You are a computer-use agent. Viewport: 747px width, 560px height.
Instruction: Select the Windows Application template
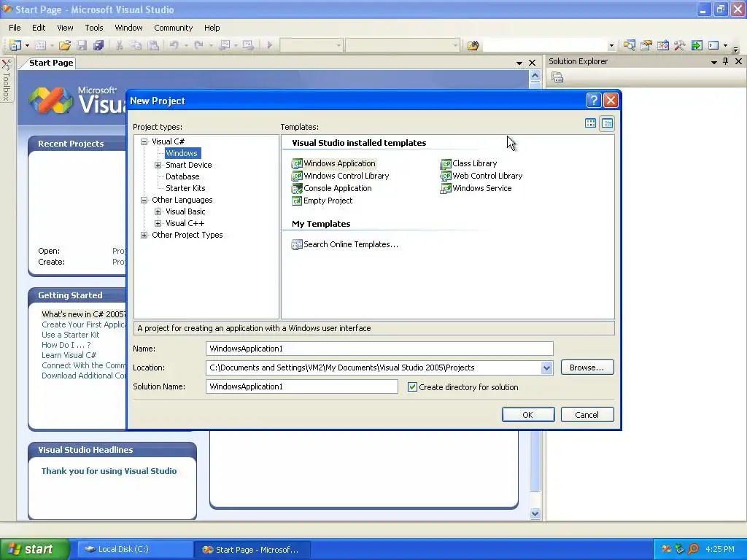click(333, 163)
